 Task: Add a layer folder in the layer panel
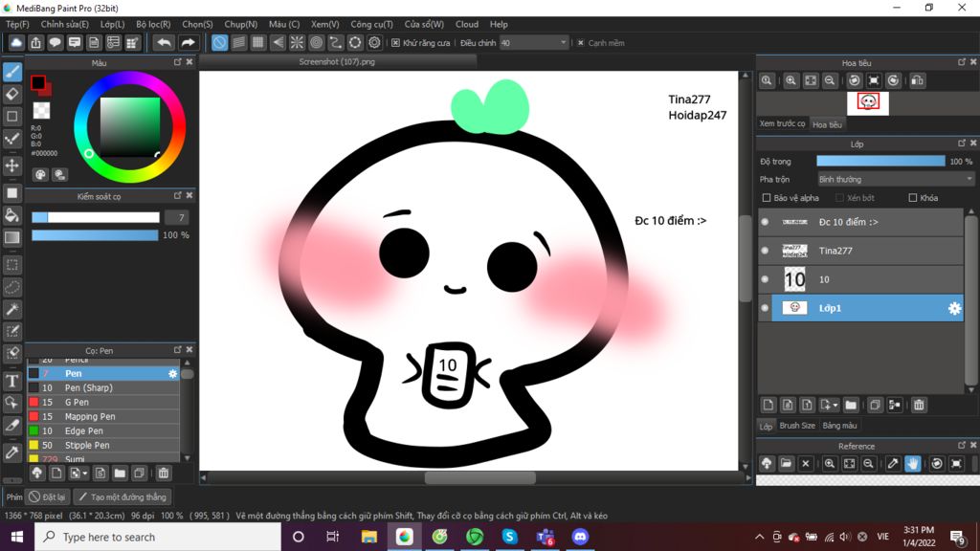[851, 405]
